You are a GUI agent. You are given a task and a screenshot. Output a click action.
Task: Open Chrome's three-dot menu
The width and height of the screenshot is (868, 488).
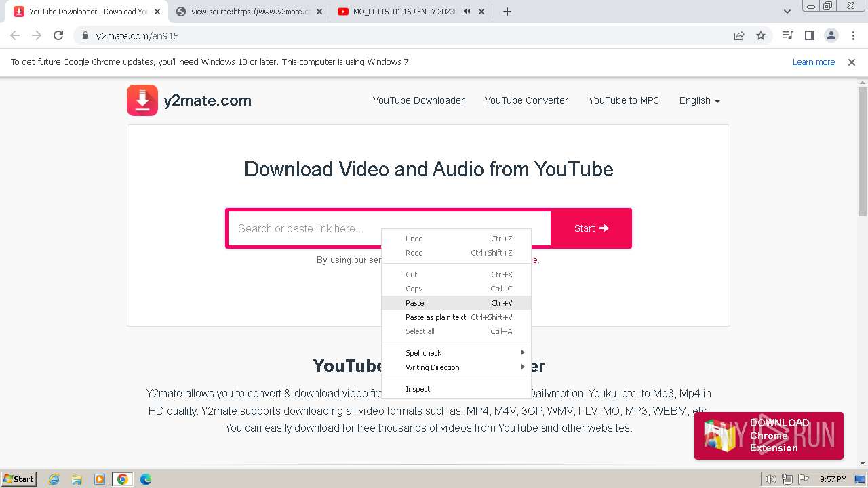coord(853,35)
